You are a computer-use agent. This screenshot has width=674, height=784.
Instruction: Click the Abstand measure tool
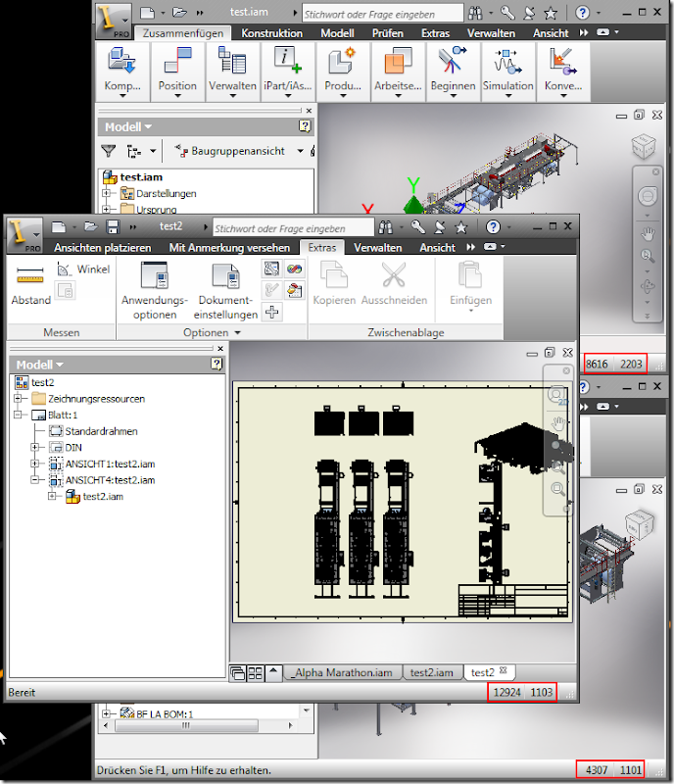[30, 283]
